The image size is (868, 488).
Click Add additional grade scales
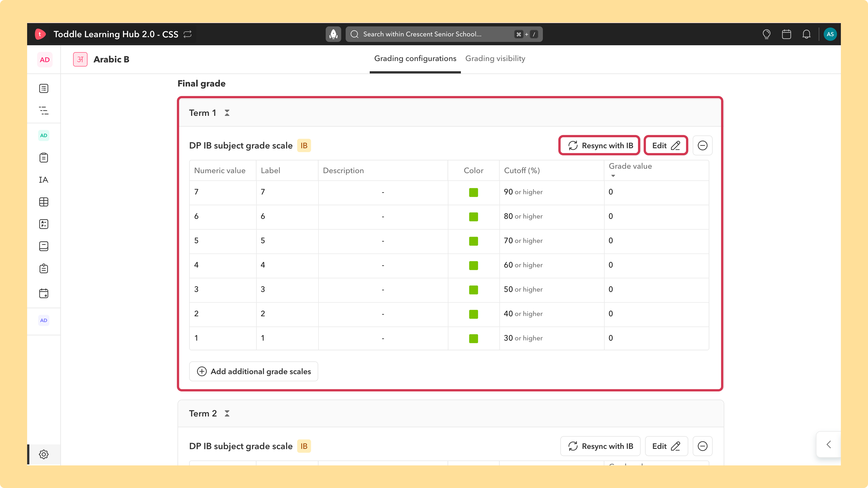click(x=254, y=372)
